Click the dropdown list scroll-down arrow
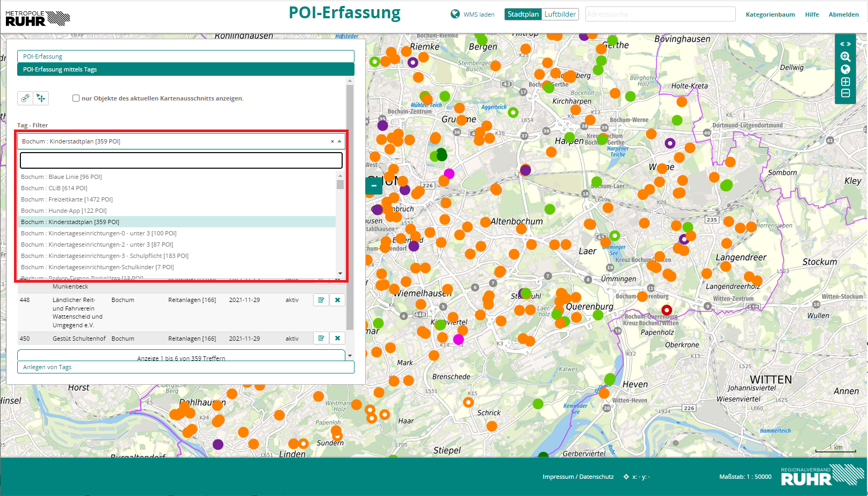868x496 pixels. (340, 274)
